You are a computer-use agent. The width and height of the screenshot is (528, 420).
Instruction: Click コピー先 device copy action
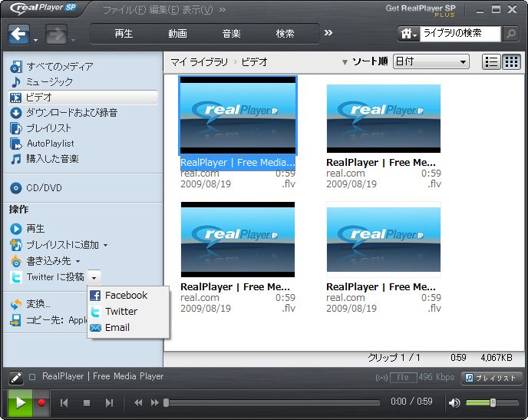point(48,320)
